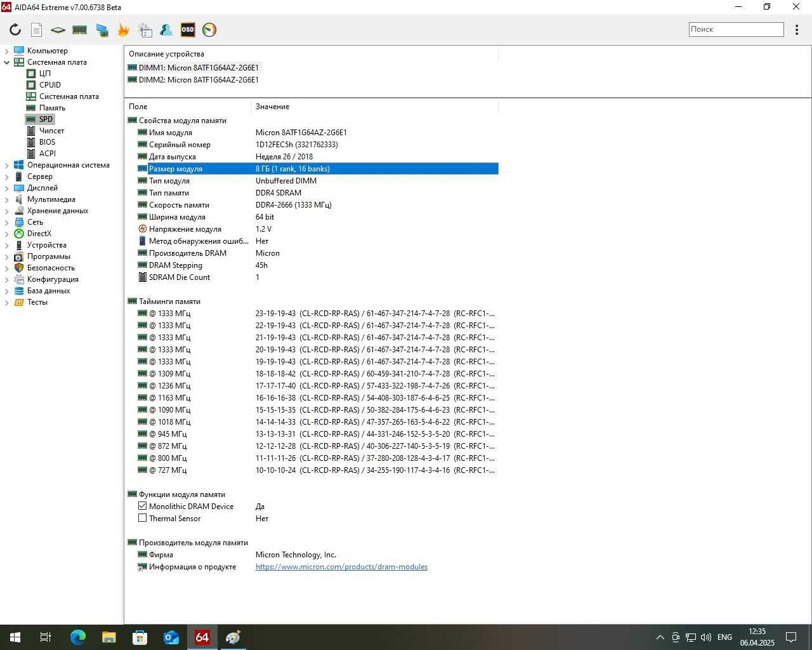Launch Microsoft Edge from taskbar
812x650 pixels.
[x=77, y=637]
